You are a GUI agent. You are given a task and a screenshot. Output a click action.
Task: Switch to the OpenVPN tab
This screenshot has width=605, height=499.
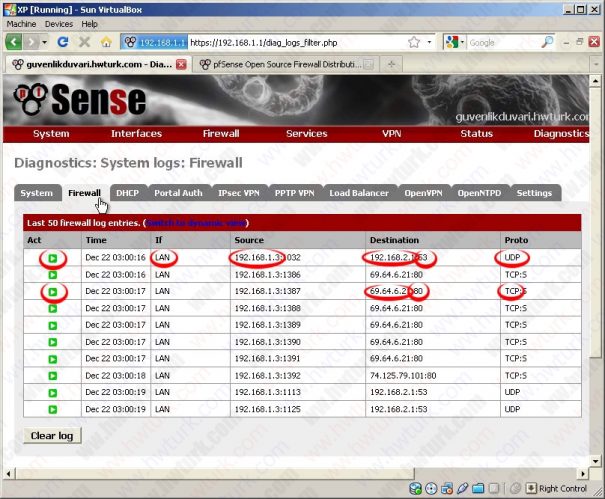tap(423, 193)
